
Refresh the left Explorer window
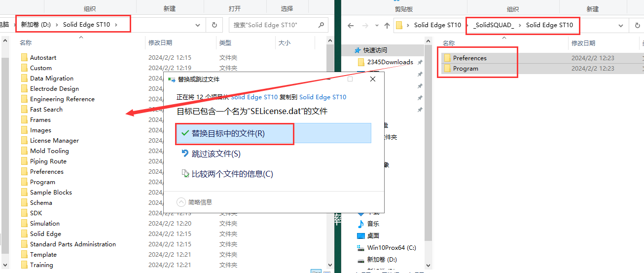[214, 25]
